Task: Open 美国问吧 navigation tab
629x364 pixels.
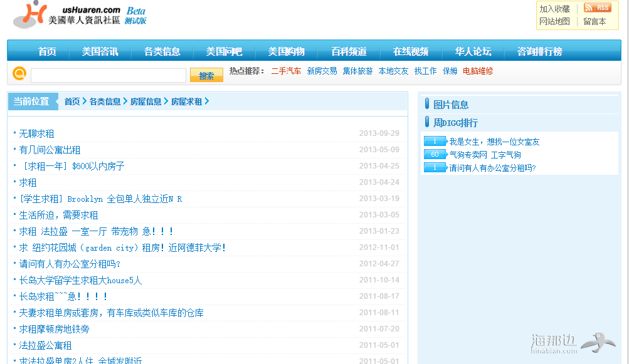Action: [x=224, y=51]
